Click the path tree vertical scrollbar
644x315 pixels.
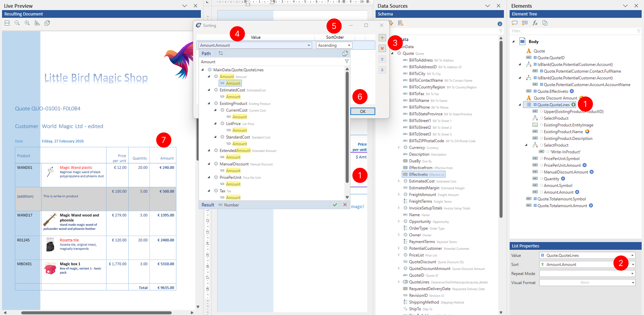[347, 128]
